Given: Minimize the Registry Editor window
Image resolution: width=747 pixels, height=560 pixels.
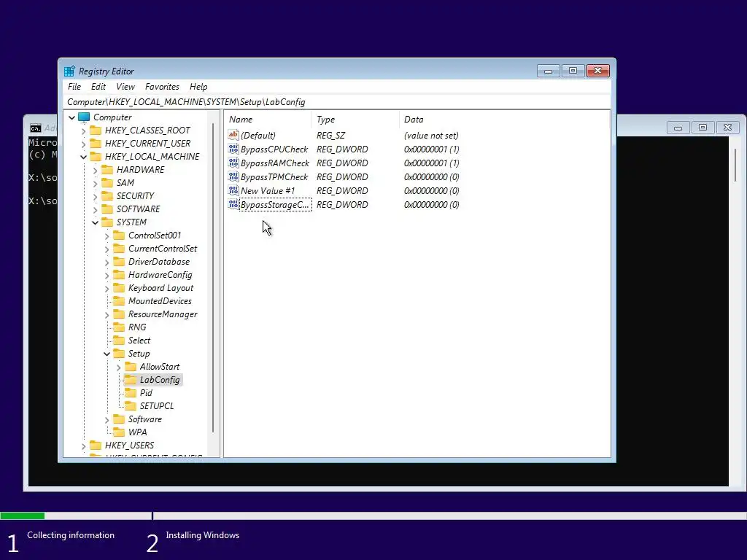Looking at the screenshot, I should click(x=548, y=71).
